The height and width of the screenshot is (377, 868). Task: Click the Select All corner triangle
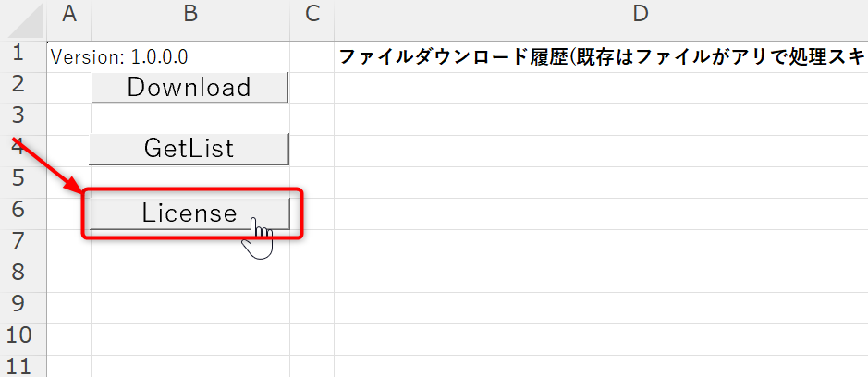[x=30, y=25]
